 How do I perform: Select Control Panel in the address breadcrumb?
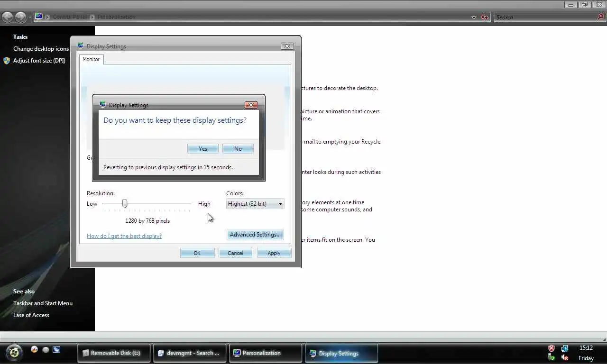(x=70, y=17)
